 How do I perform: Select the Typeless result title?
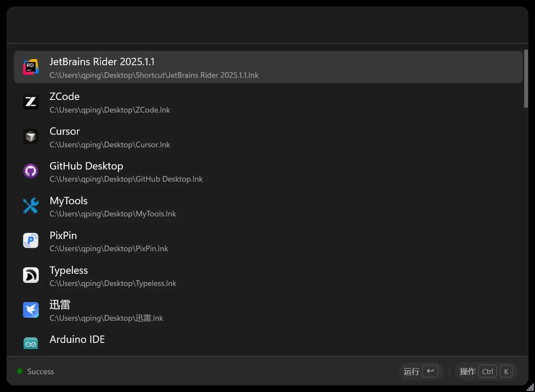click(x=69, y=270)
